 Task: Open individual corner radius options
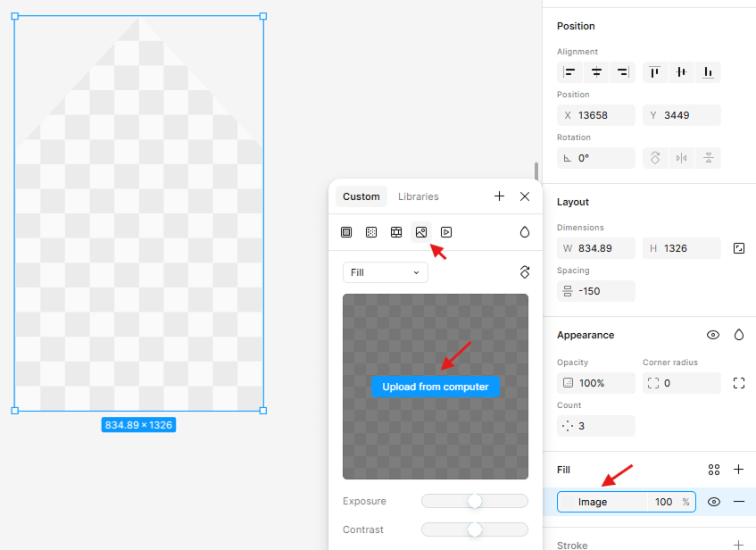(x=739, y=383)
